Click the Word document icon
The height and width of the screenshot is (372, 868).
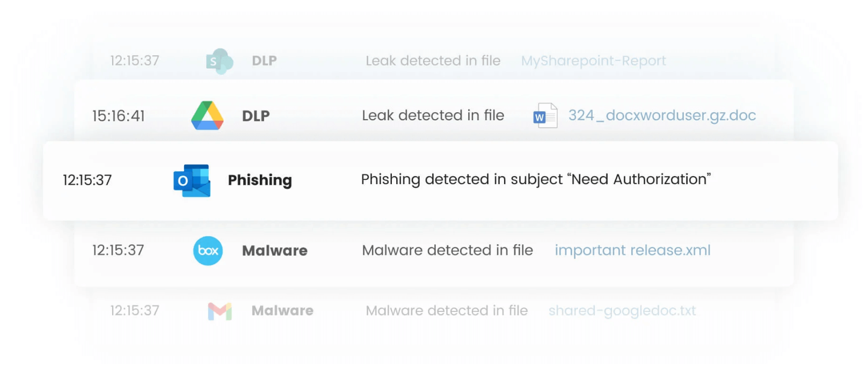(x=545, y=115)
